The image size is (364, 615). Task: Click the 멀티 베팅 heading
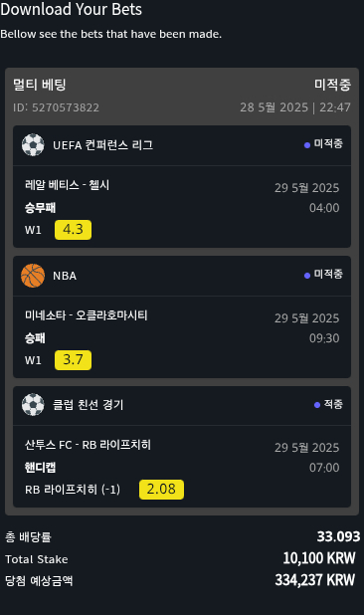(40, 85)
